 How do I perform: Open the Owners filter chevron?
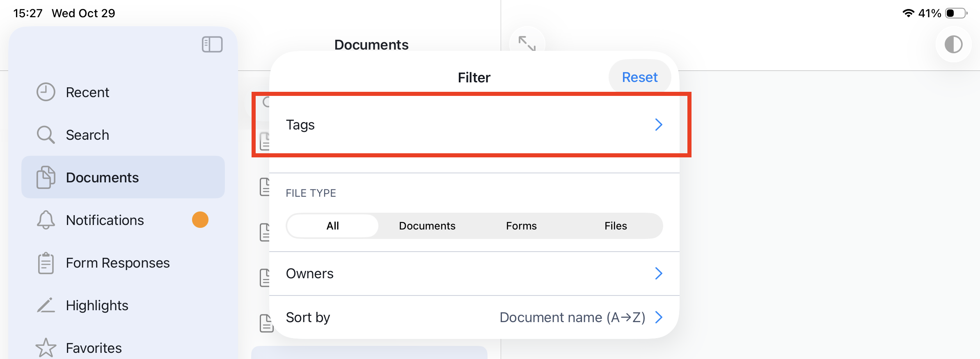coord(658,273)
